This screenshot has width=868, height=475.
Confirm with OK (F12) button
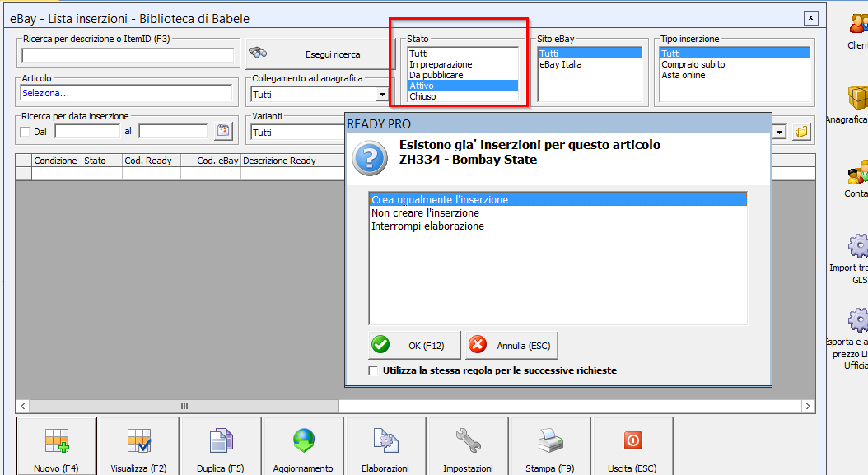[414, 346]
